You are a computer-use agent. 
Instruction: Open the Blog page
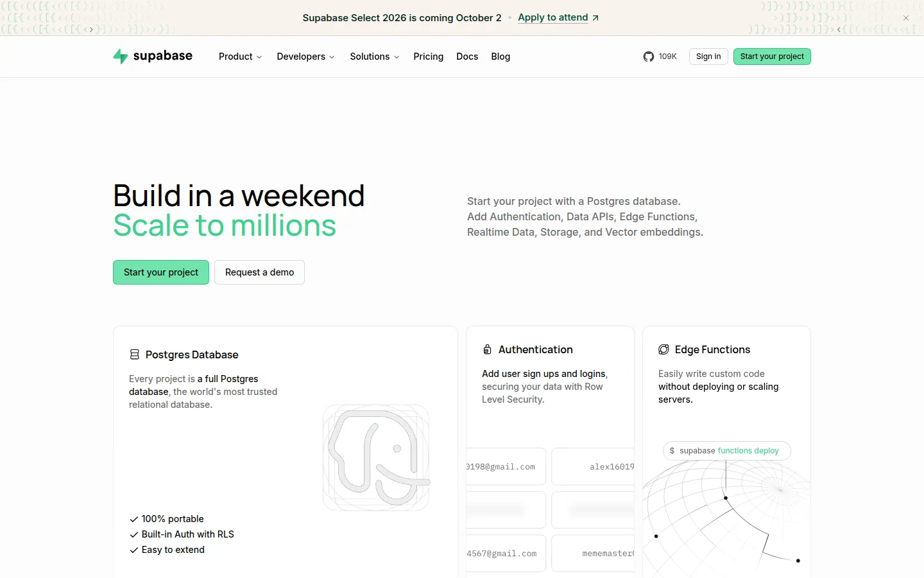pyautogui.click(x=501, y=57)
